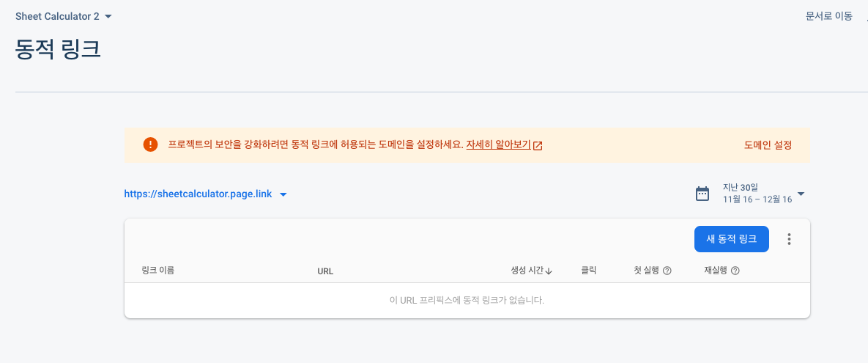Click the external link icon after 자세히 알아보기
Image resolution: width=868 pixels, height=363 pixels.
538,146
